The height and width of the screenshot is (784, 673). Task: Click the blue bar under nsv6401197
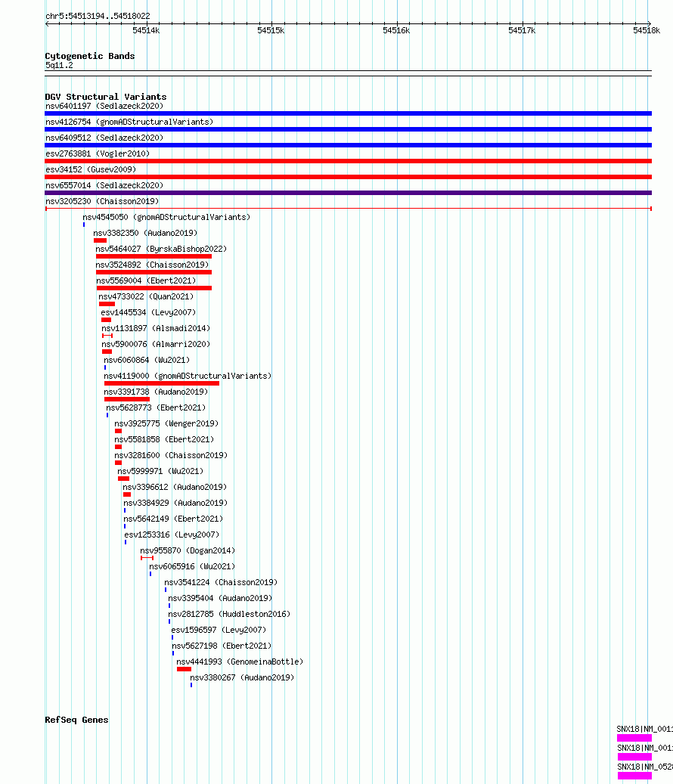(348, 113)
